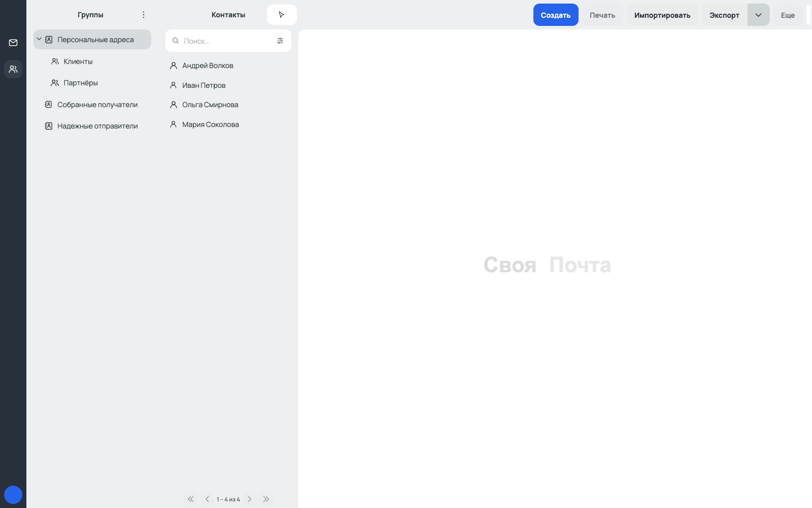Toggle the contact selection mode cursor button
Screen dimensions: 812x508
click(x=282, y=15)
